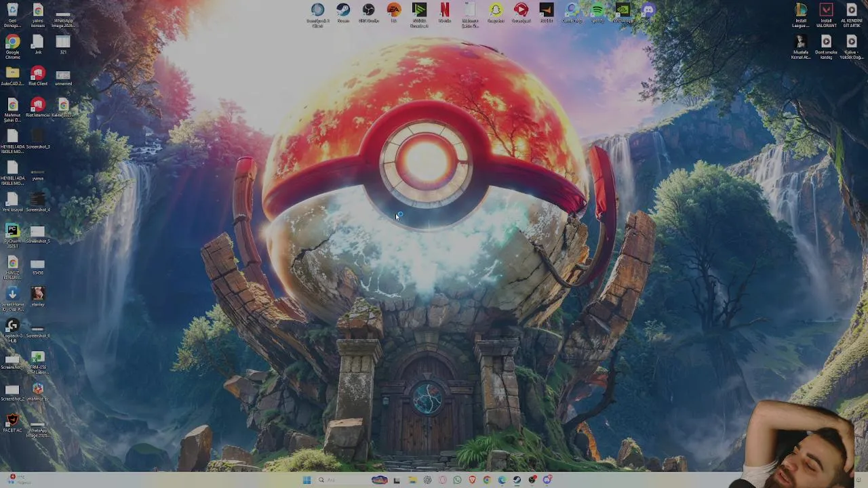This screenshot has height=488, width=868.
Task: Launch the Riot Client shortcut
Action: (37, 74)
